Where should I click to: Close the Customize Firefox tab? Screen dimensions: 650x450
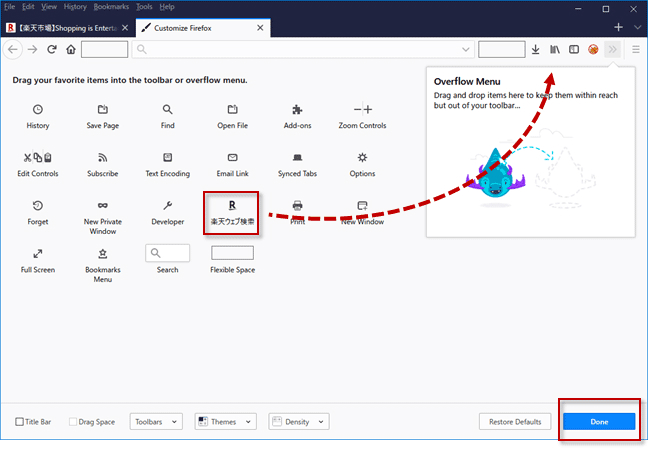[260, 28]
